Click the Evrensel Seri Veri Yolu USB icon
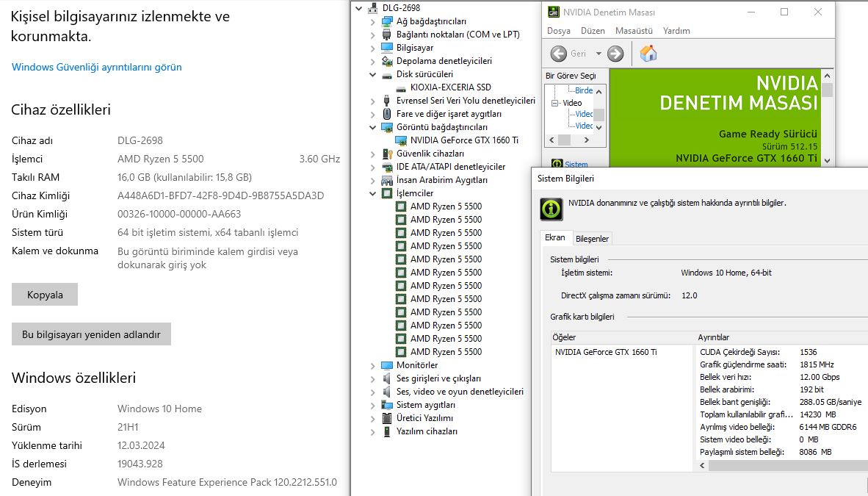 pyautogui.click(x=387, y=101)
